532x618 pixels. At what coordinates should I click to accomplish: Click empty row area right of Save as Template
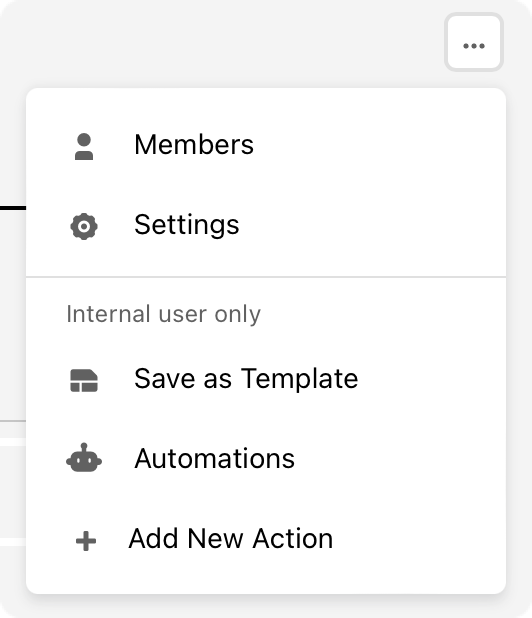[432, 379]
